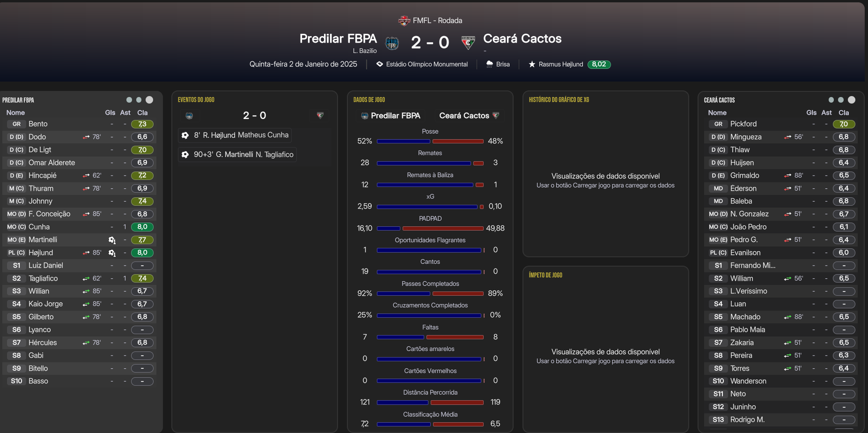Sort Ceará Cactos players by Gls column
Viewport: 868px width, 433px height.
coord(811,112)
